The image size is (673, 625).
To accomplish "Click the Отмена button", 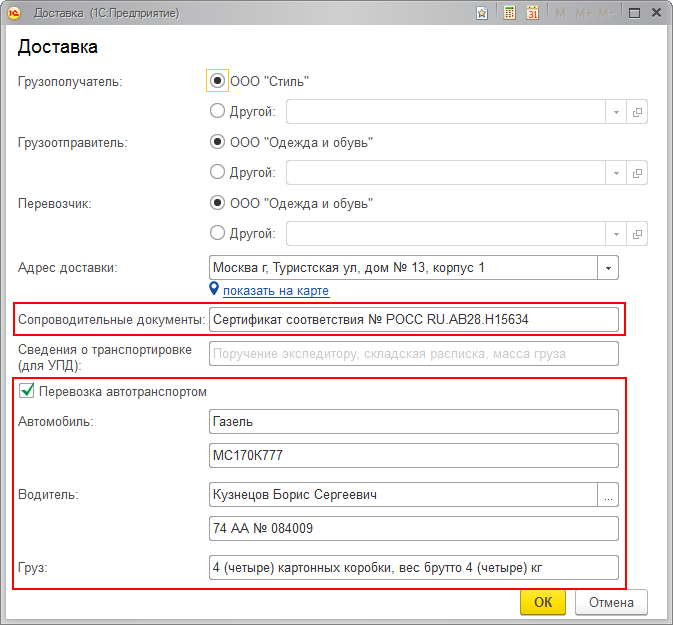I will (611, 602).
